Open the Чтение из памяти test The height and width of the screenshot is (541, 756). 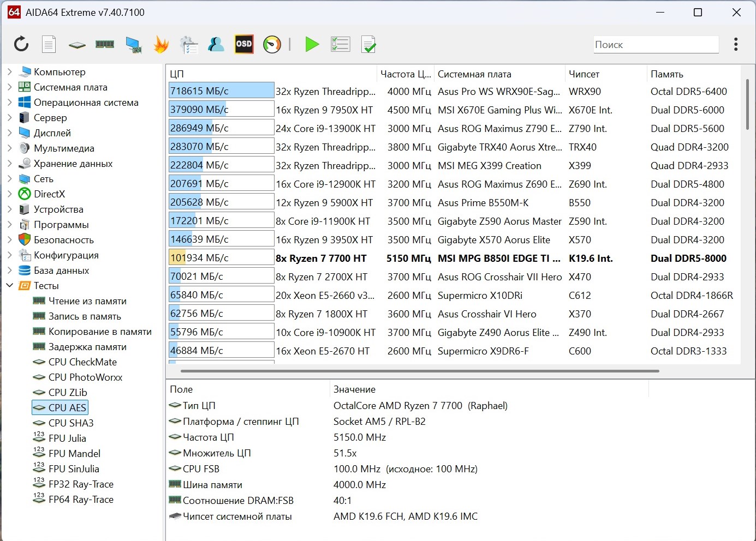tap(87, 300)
